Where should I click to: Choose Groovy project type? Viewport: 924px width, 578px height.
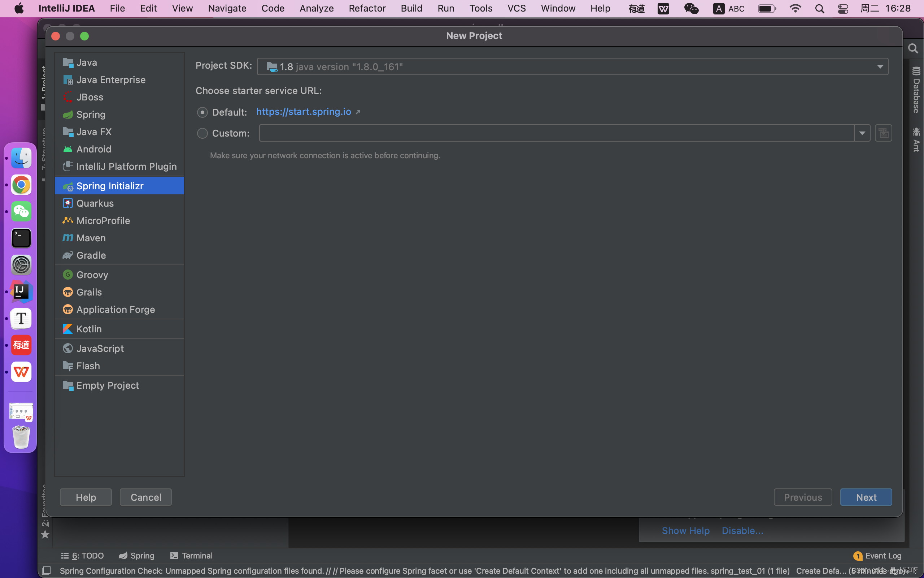click(x=119, y=275)
